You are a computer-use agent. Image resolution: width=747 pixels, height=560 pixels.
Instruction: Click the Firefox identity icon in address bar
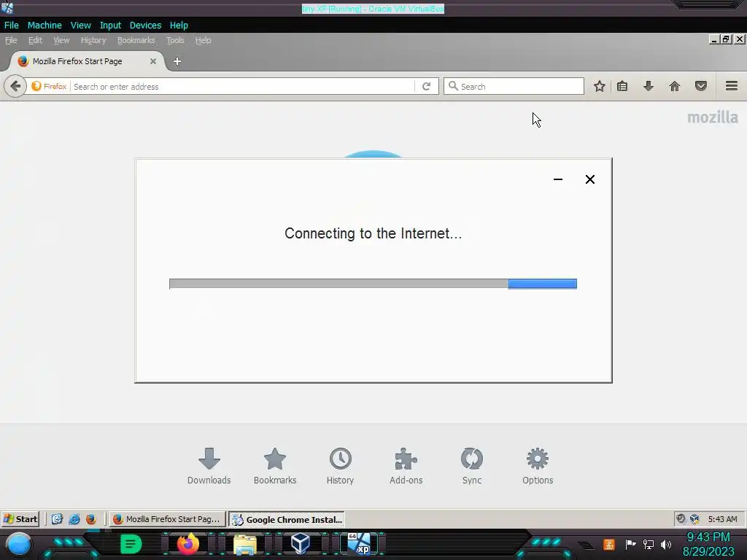pyautogui.click(x=49, y=86)
